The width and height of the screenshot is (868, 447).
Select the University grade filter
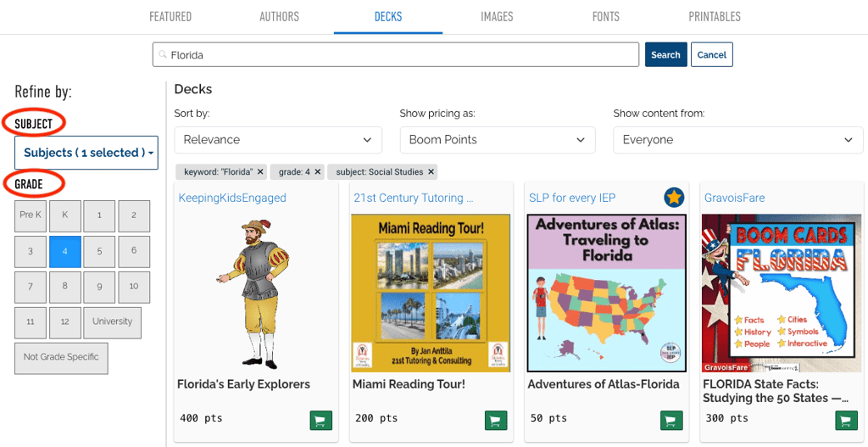click(112, 322)
